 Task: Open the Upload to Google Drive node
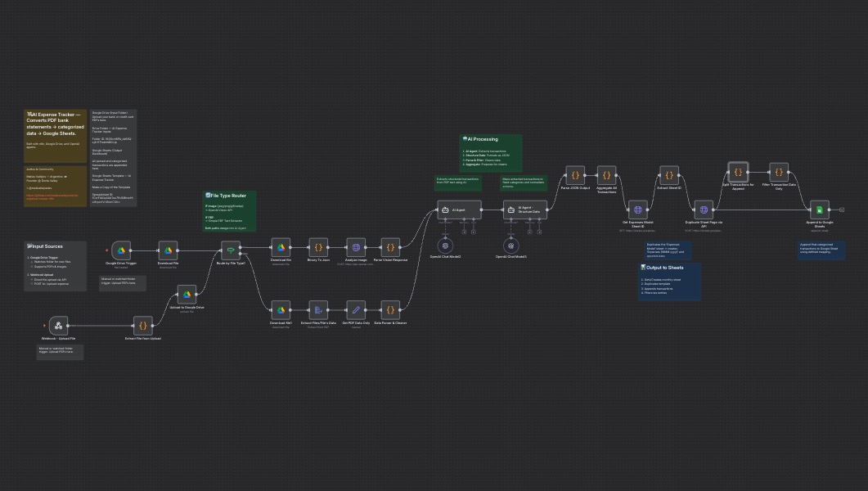click(x=187, y=295)
